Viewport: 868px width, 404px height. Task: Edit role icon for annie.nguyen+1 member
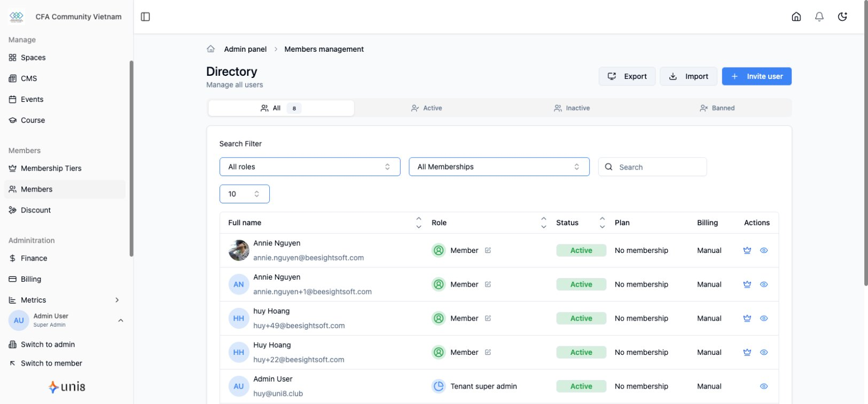(x=488, y=284)
